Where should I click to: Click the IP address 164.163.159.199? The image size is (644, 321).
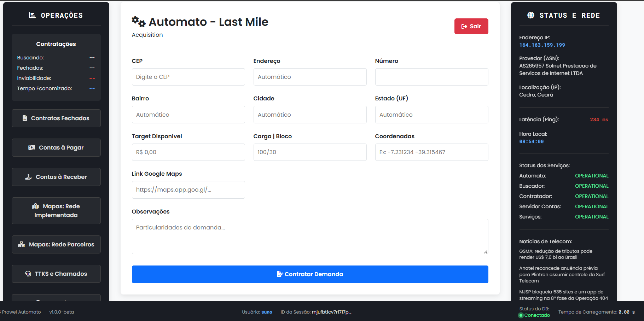[x=542, y=45]
